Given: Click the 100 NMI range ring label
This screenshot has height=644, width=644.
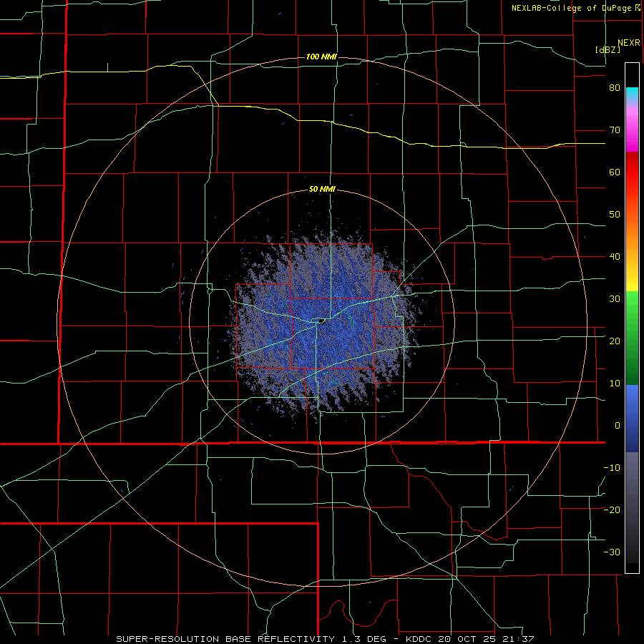Looking at the screenshot, I should tap(321, 57).
